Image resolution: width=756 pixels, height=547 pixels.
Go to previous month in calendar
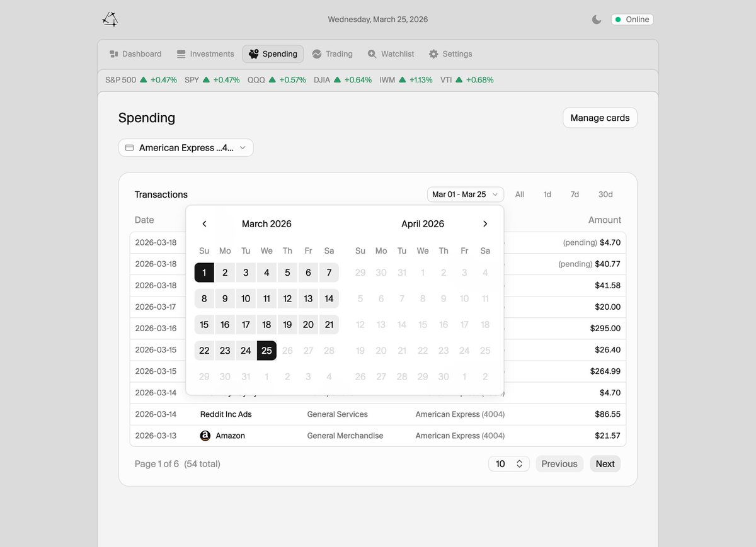coord(204,224)
